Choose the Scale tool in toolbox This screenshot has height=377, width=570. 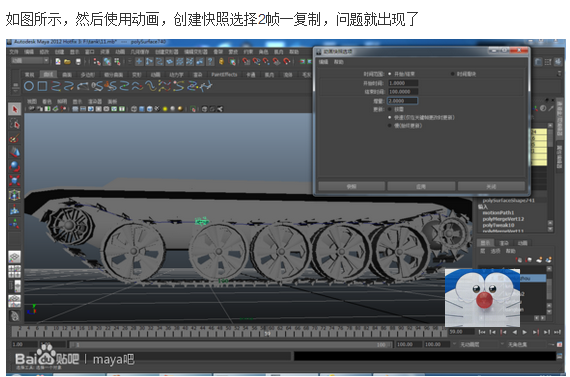pyautogui.click(x=15, y=181)
